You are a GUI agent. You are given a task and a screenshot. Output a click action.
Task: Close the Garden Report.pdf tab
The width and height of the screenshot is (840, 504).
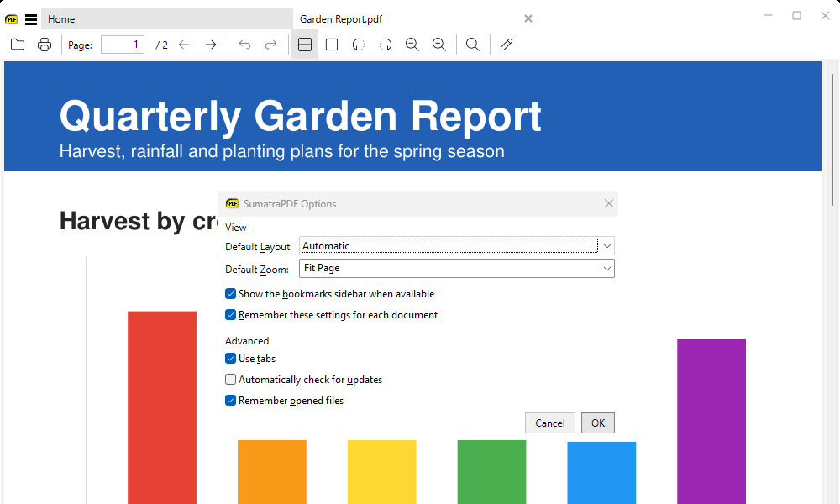click(528, 18)
